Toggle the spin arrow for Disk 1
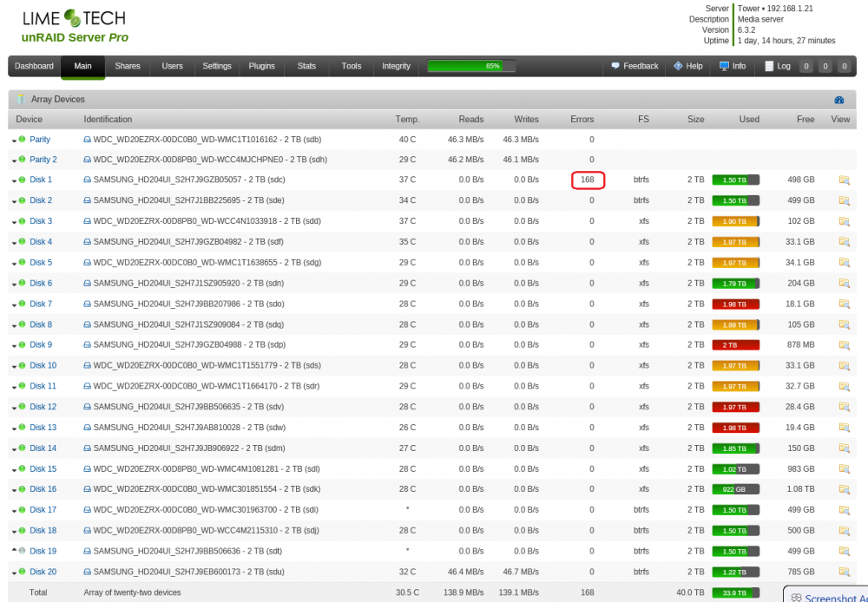The image size is (868, 602). pos(15,181)
